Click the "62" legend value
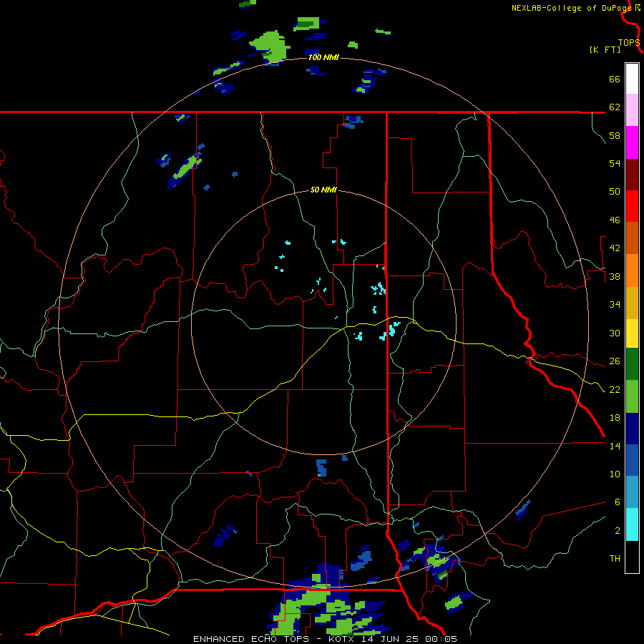Viewport: 644px width, 644px height. click(x=615, y=107)
